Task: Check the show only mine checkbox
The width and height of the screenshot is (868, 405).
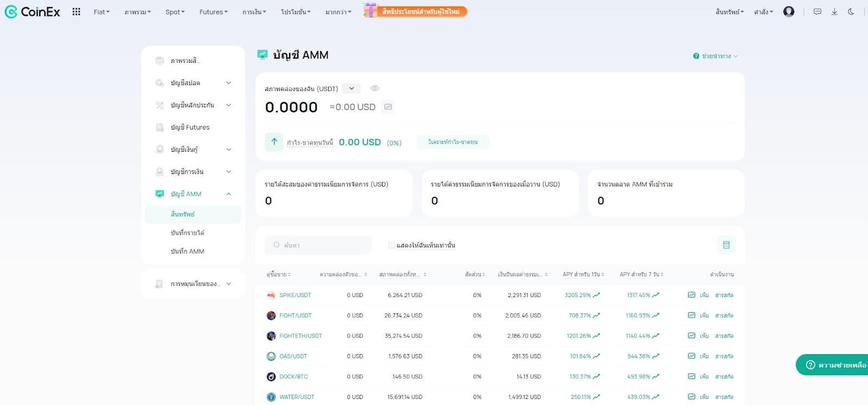Action: (x=392, y=246)
